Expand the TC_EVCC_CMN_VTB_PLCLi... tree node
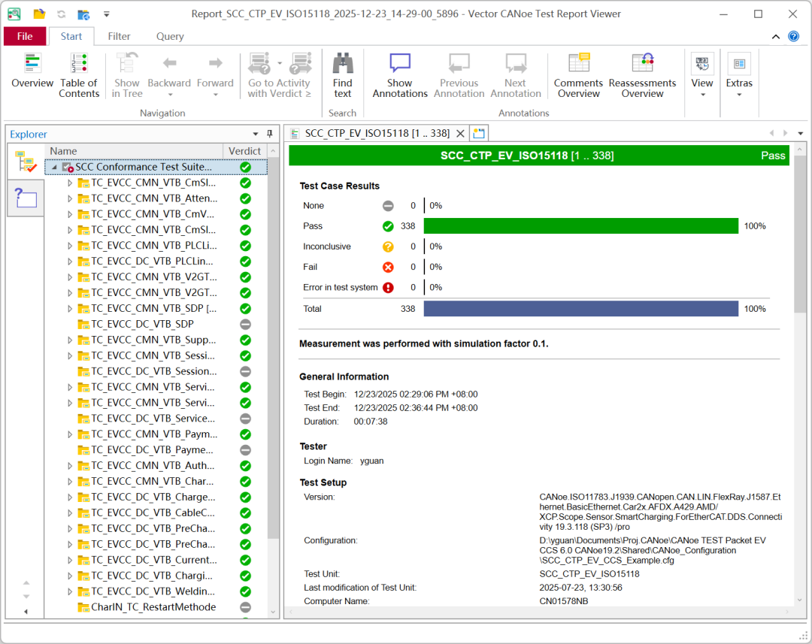The height and width of the screenshot is (644, 812). [70, 246]
